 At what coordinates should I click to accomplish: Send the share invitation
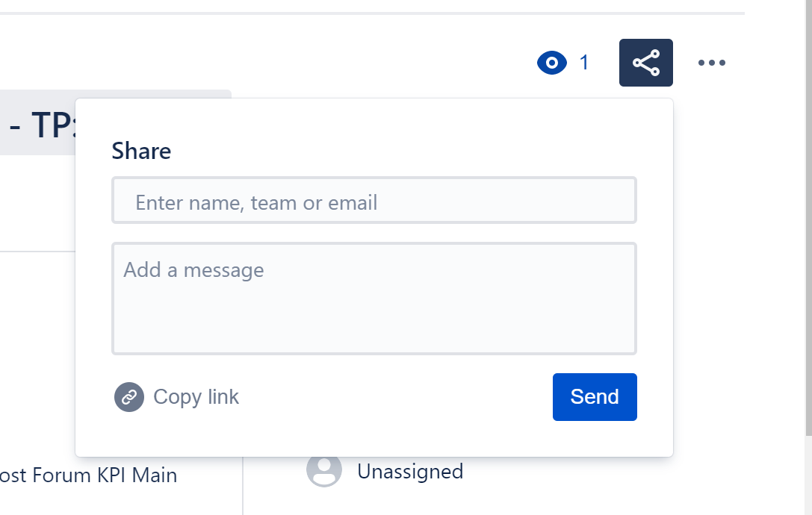tap(595, 397)
